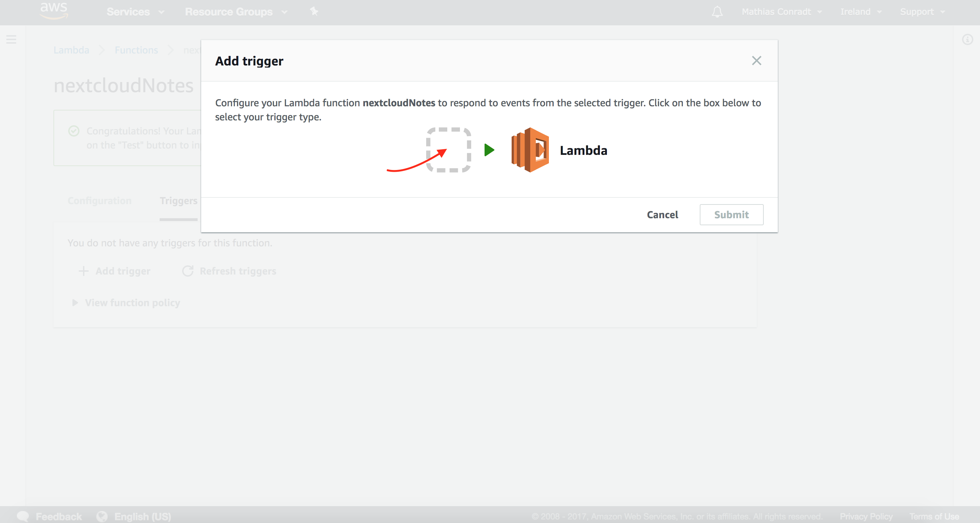
Task: Open English (US) language selector
Action: 134,516
